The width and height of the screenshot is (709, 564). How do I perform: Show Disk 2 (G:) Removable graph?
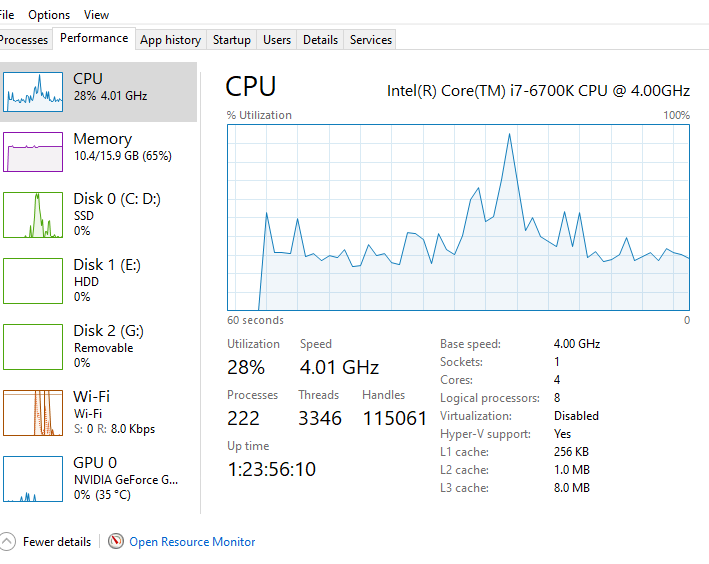pyautogui.click(x=33, y=347)
